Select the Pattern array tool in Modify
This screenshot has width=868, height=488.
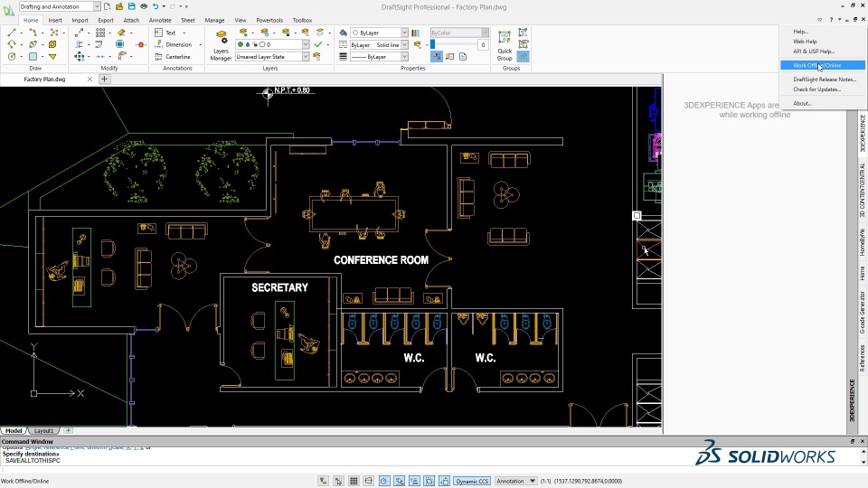(100, 33)
